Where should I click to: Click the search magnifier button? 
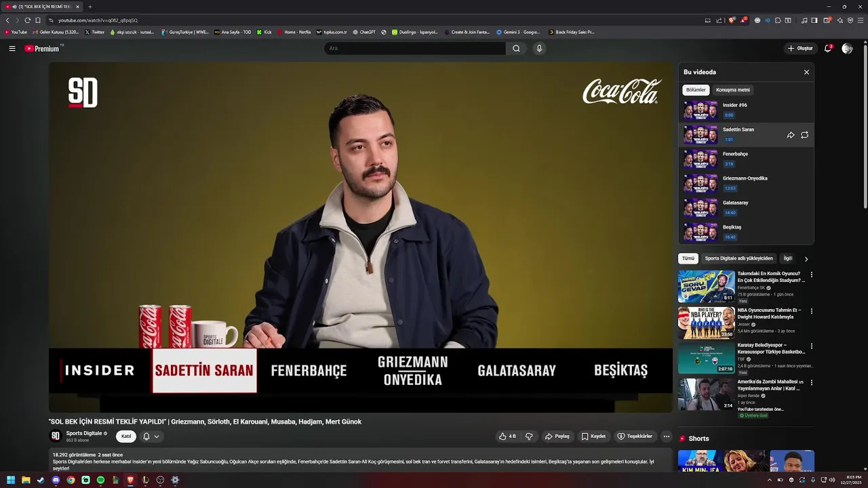516,49
